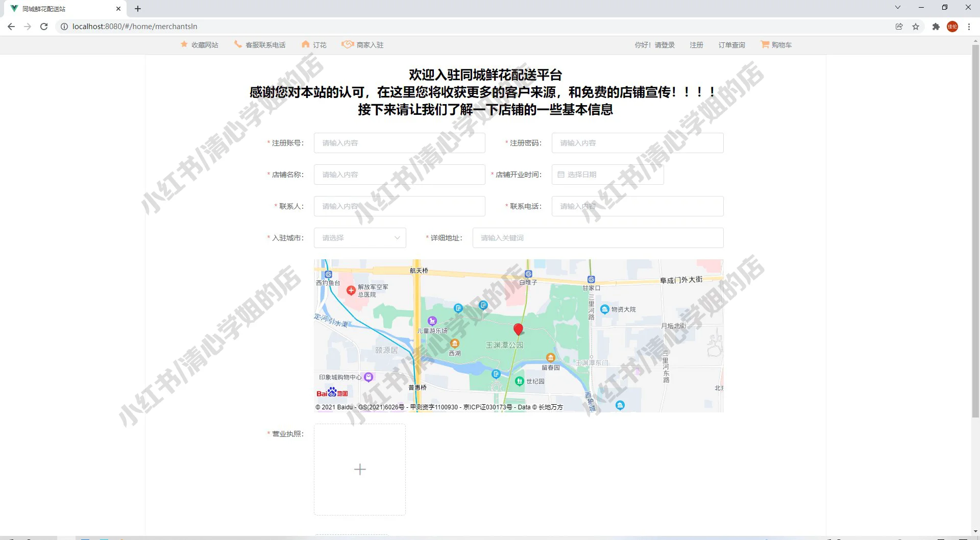The width and height of the screenshot is (980, 540).
Task: Click the 你好！请登录 login link
Action: click(x=655, y=45)
